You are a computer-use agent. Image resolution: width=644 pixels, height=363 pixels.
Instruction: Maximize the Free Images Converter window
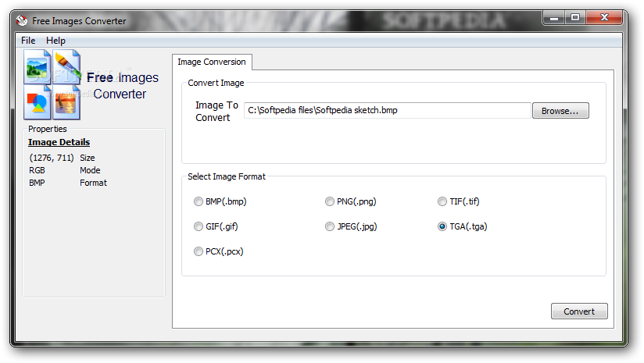tap(575, 18)
